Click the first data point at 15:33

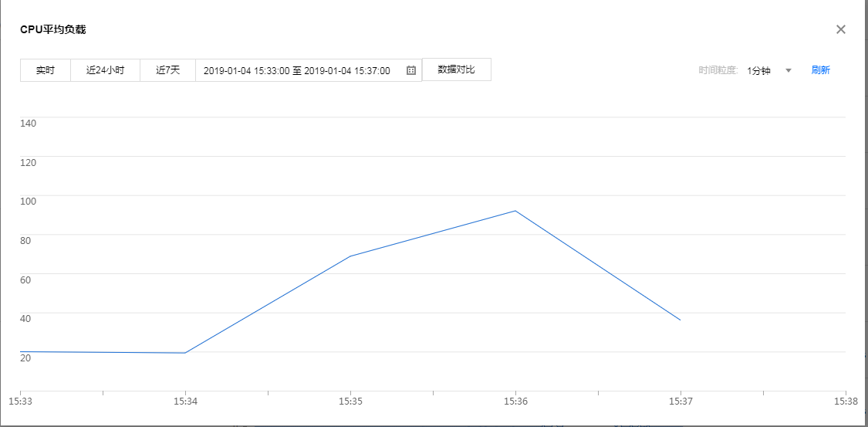click(x=21, y=351)
